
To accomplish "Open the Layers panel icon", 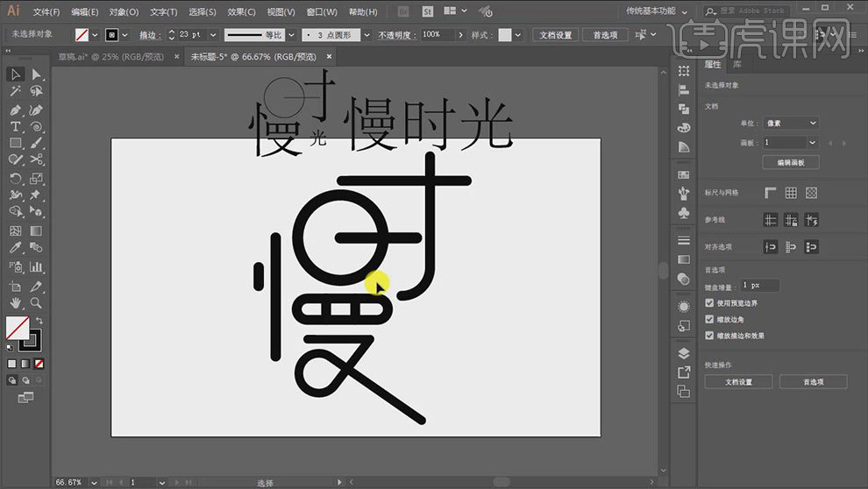I will tap(684, 353).
